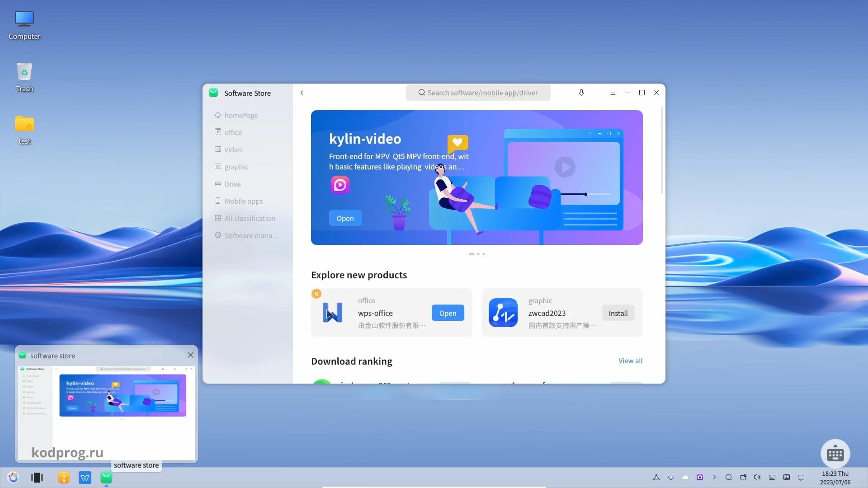Open the start menu in taskbar

[13, 477]
